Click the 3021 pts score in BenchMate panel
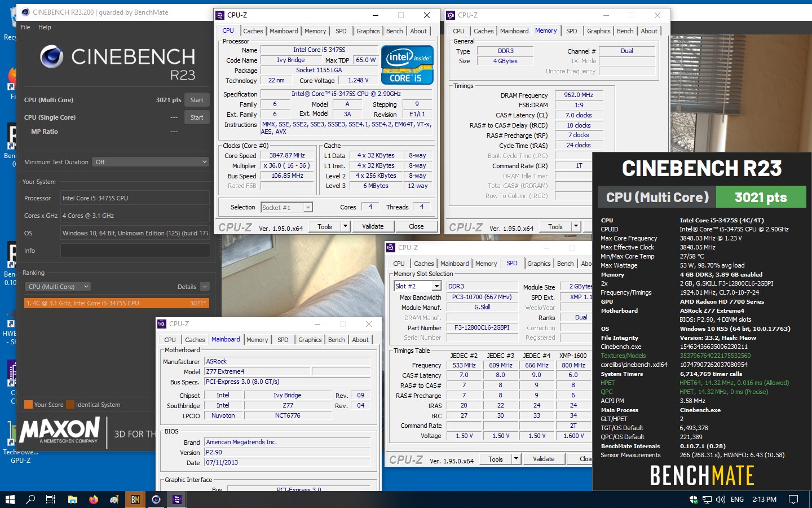Viewport: 812px width, 508px height. pos(761,198)
